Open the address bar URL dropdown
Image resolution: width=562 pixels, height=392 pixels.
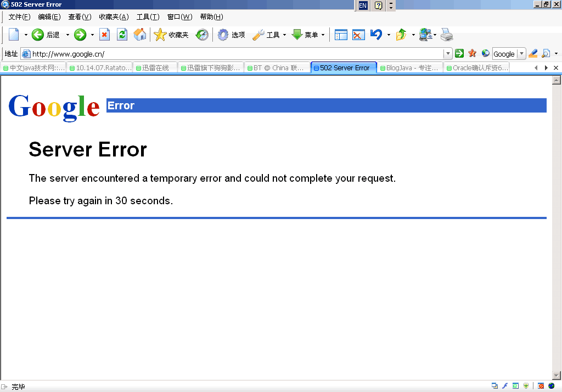click(448, 53)
